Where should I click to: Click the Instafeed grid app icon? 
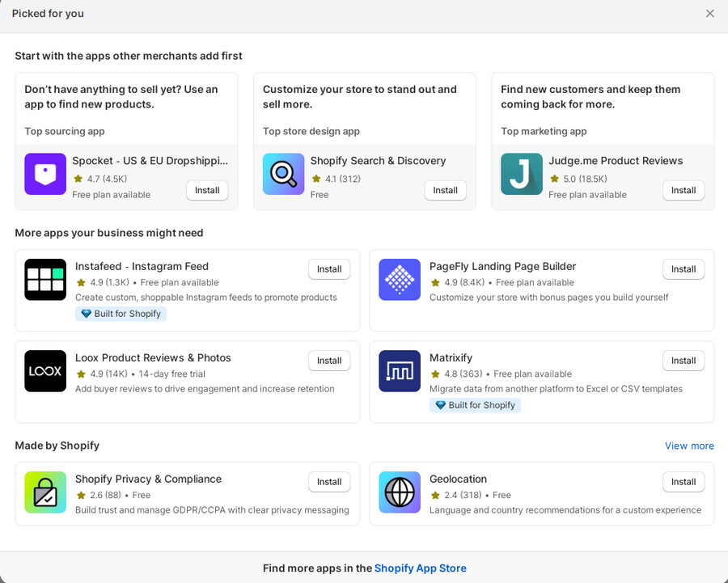coord(45,280)
